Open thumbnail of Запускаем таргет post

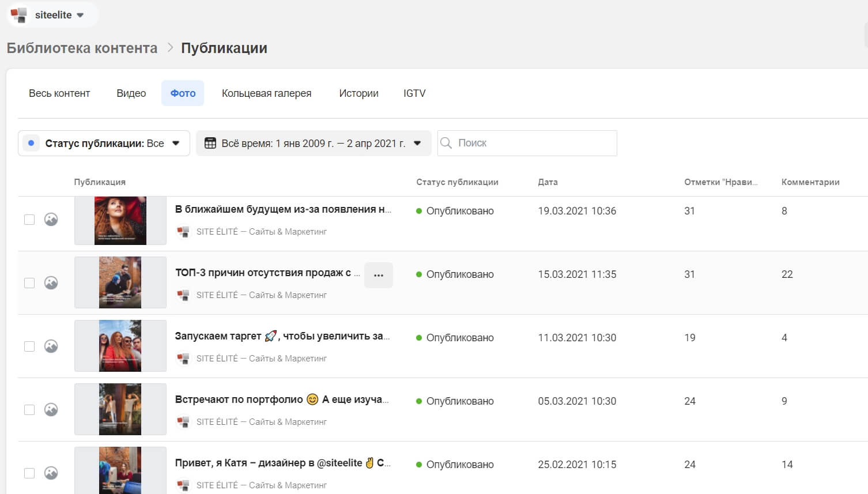120,346
